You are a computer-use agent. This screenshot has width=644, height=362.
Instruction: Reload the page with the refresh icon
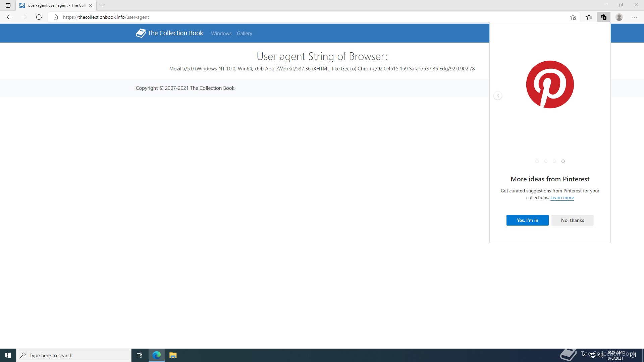tap(39, 17)
